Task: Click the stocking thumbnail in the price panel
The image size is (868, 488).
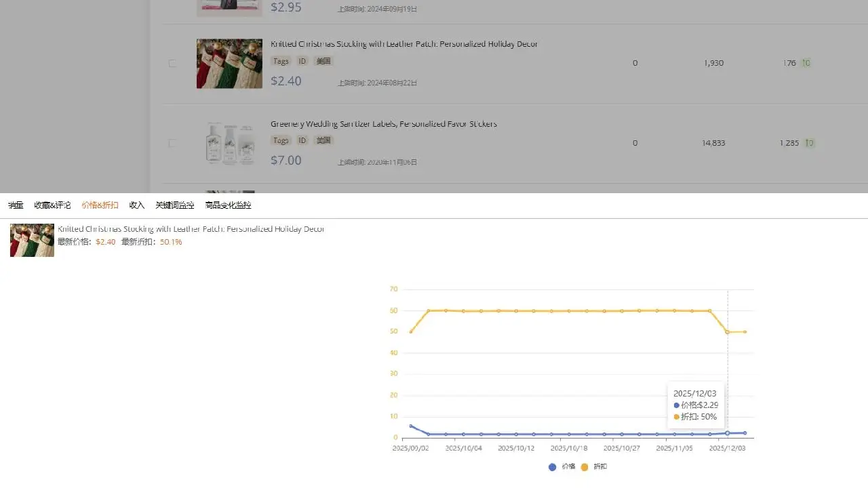Action: [31, 240]
